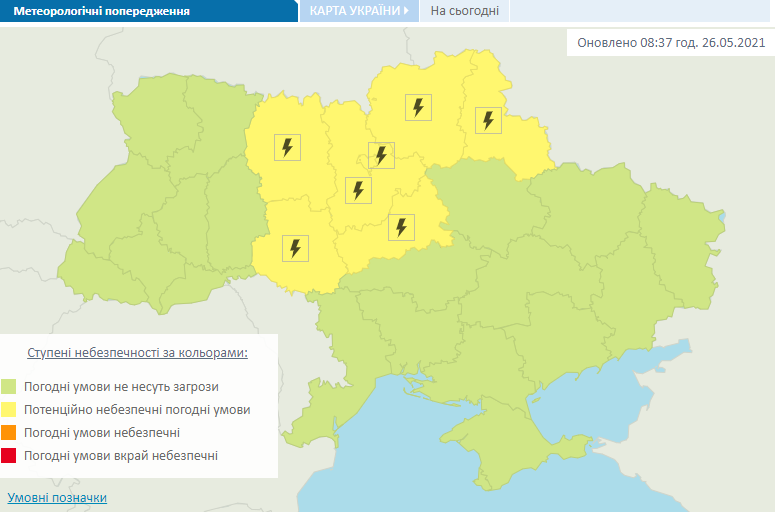Click the thunderstorm icon in Vinnytsia region
This screenshot has width=775, height=512.
click(295, 247)
